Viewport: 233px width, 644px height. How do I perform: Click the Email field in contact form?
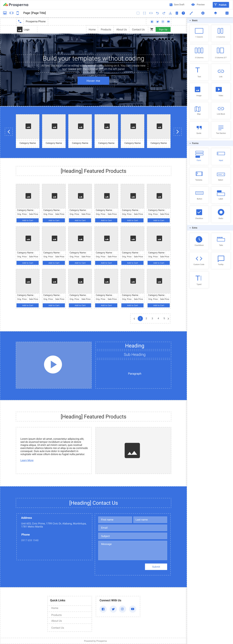[132, 528]
